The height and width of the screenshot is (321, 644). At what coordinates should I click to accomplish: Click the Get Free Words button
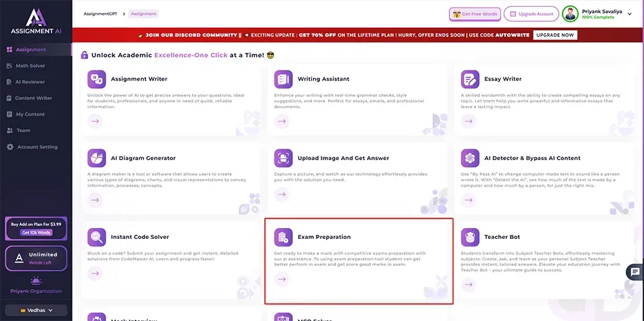point(475,14)
